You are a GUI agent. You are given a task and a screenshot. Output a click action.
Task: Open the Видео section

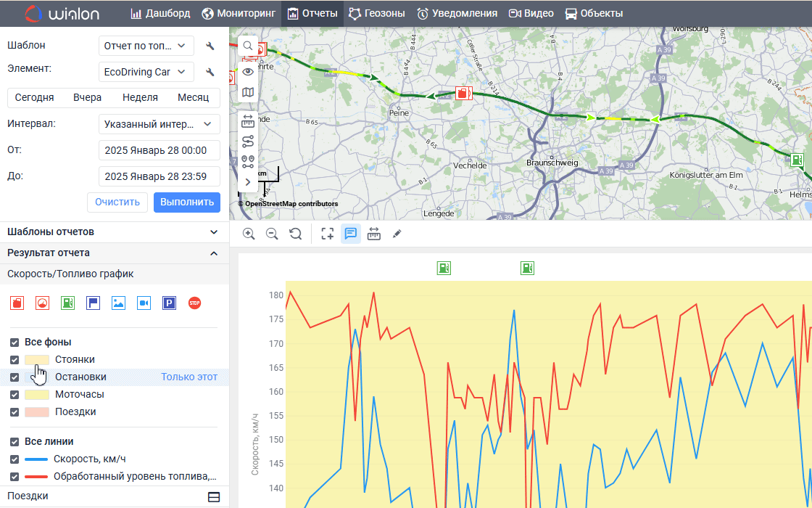(x=531, y=14)
